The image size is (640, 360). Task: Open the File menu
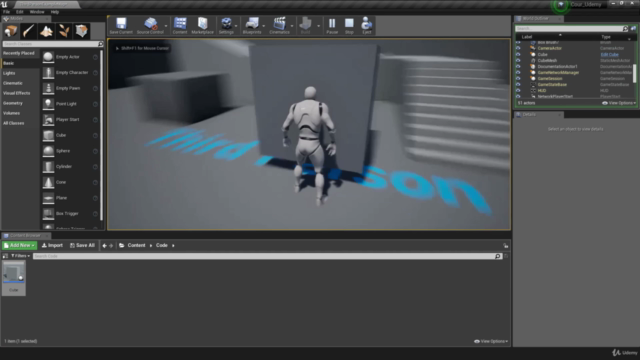[x=7, y=12]
